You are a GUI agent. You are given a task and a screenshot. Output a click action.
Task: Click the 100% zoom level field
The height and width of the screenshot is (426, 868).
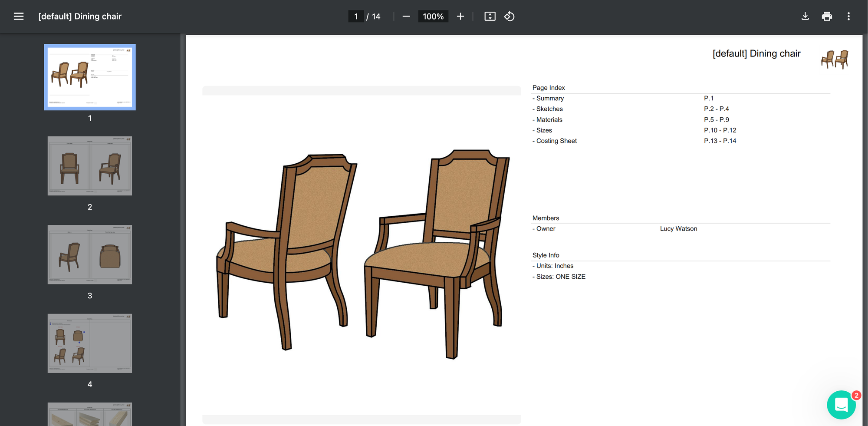433,17
